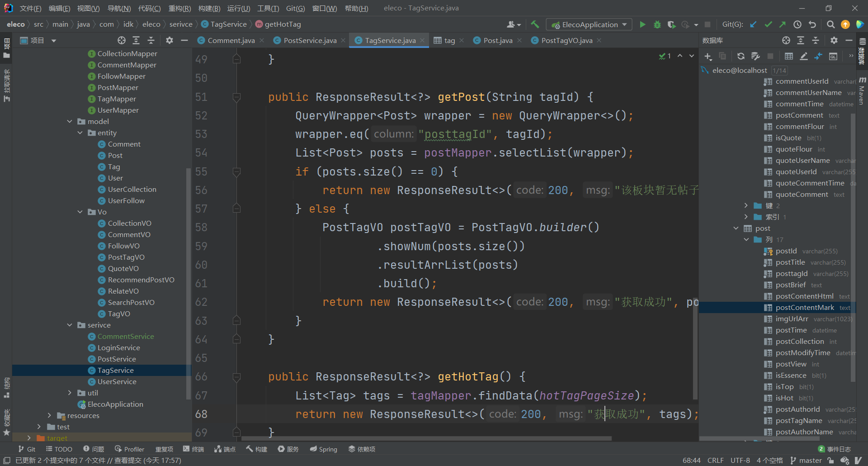This screenshot has width=868, height=466.
Task: Select postContentMark column in database
Action: (805, 307)
